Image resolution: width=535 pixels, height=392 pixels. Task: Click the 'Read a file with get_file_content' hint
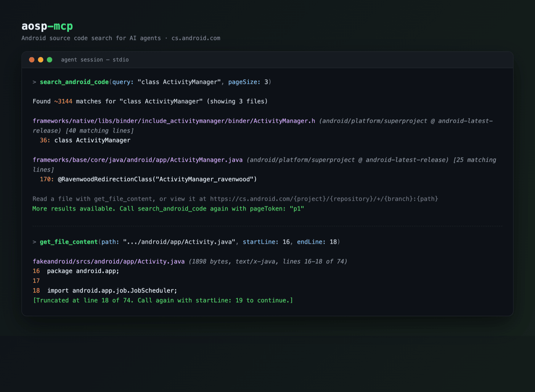pyautogui.click(x=235, y=199)
